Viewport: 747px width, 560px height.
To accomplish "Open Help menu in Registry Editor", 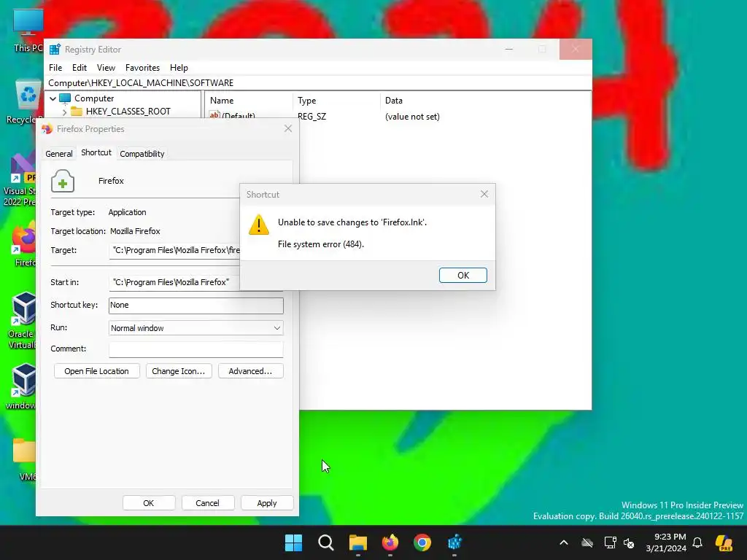I will point(179,68).
